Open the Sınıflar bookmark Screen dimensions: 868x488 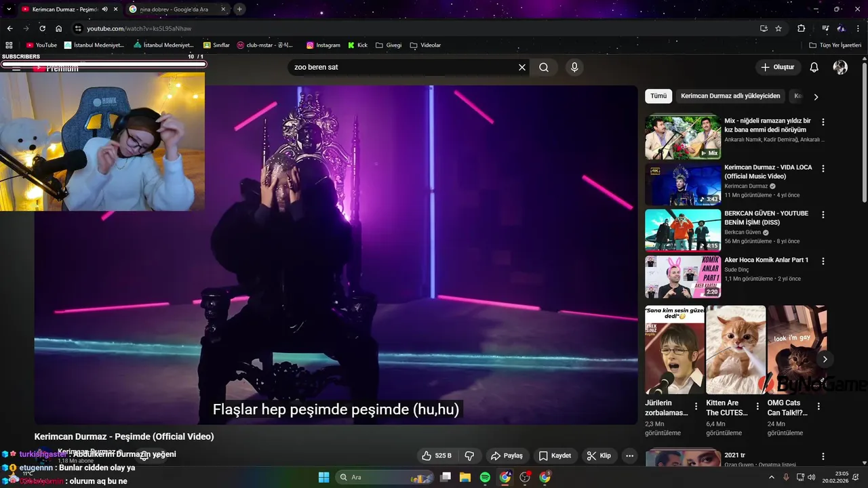point(217,45)
